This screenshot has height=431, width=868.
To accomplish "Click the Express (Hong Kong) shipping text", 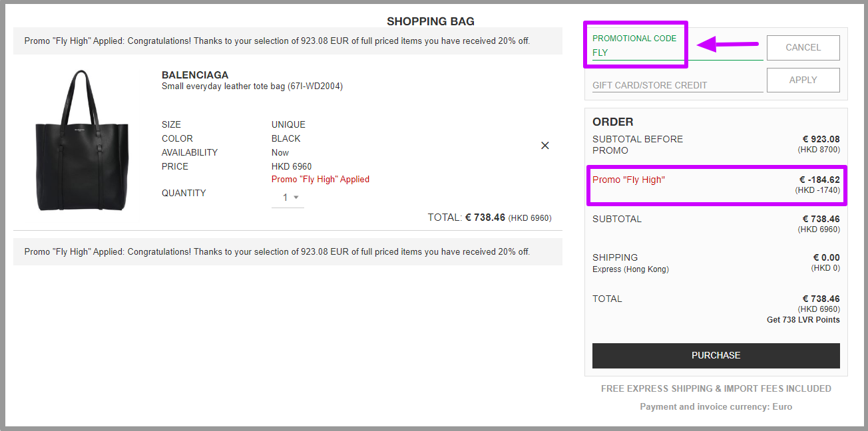I will point(630,269).
